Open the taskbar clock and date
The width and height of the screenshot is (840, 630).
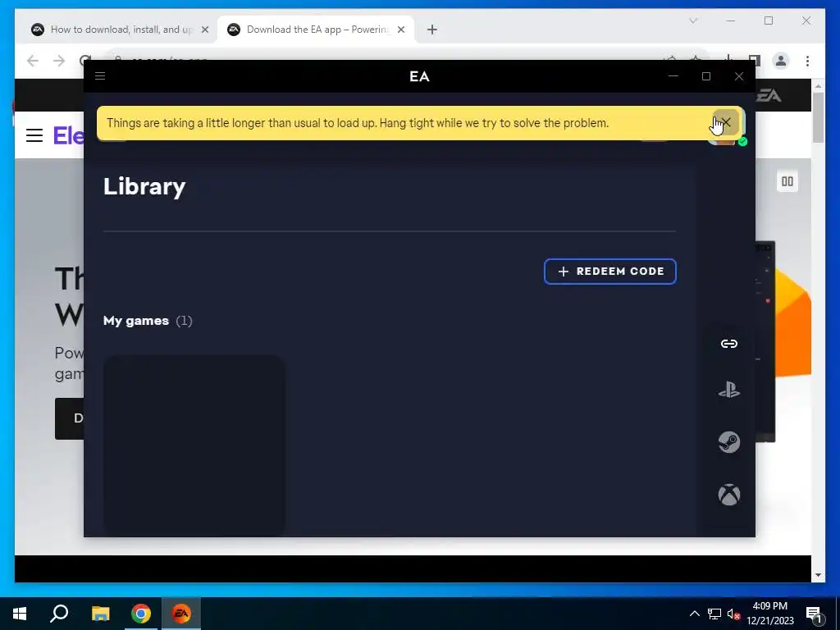click(770, 614)
